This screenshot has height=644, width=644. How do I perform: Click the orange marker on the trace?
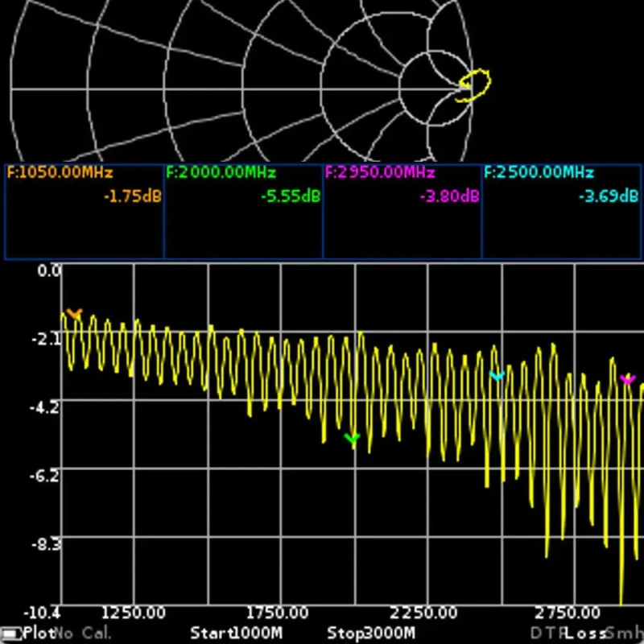coord(74,313)
